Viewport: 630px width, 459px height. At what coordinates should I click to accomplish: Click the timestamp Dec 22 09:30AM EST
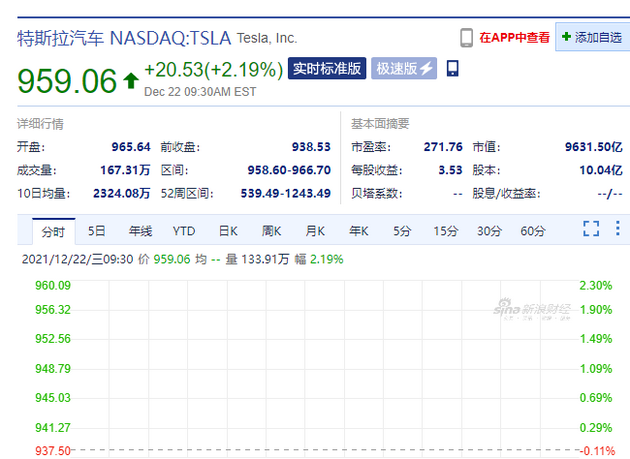(x=200, y=92)
